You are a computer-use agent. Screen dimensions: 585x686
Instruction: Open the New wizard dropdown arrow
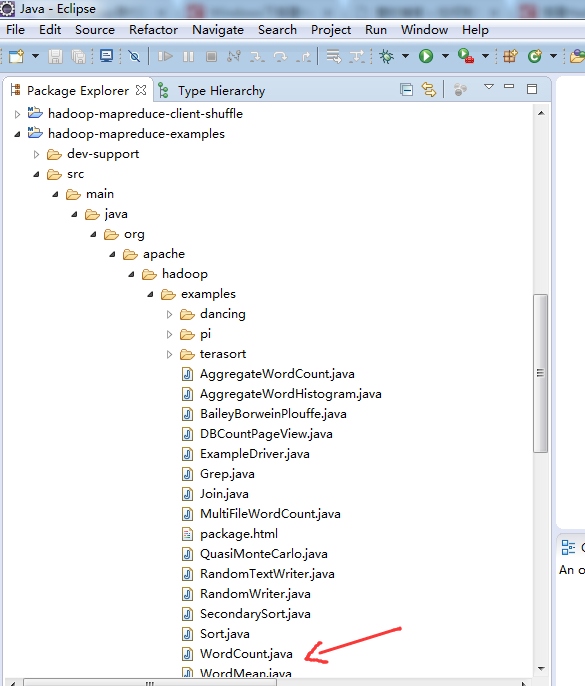tap(35, 56)
